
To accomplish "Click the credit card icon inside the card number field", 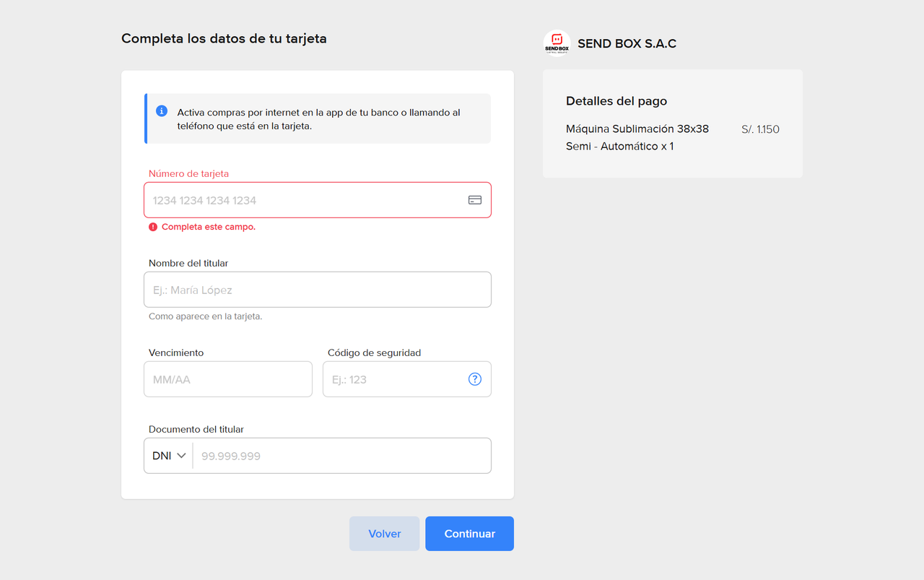I will click(x=475, y=200).
